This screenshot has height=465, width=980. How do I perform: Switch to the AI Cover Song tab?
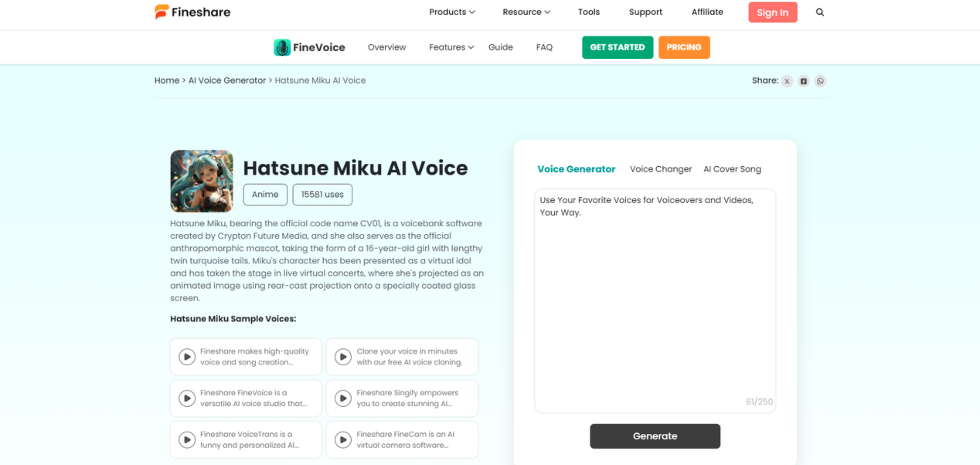[x=732, y=169]
